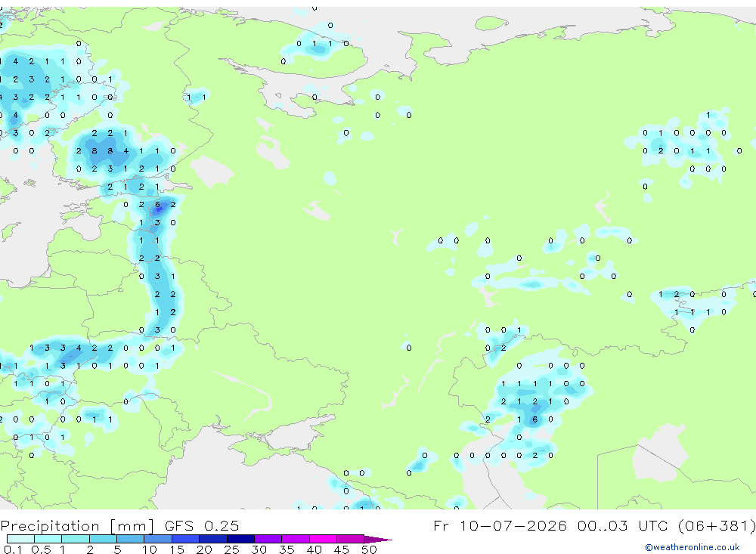Image resolution: width=756 pixels, height=554 pixels.
Task: Click the 35–40 mm legend swatch
Action: pyautogui.click(x=296, y=539)
